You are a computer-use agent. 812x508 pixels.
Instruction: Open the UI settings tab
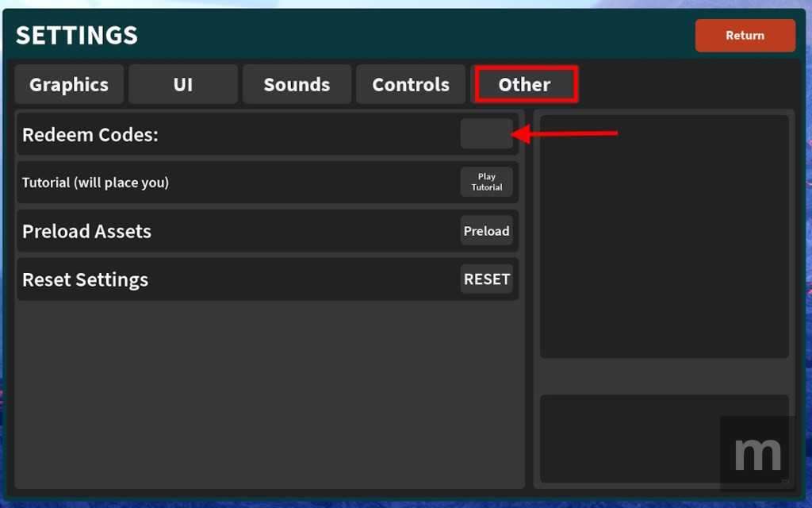pos(183,85)
